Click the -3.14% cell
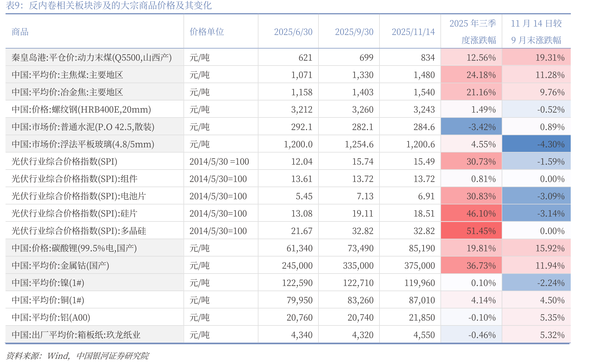The height and width of the screenshot is (364, 595). coord(536,213)
